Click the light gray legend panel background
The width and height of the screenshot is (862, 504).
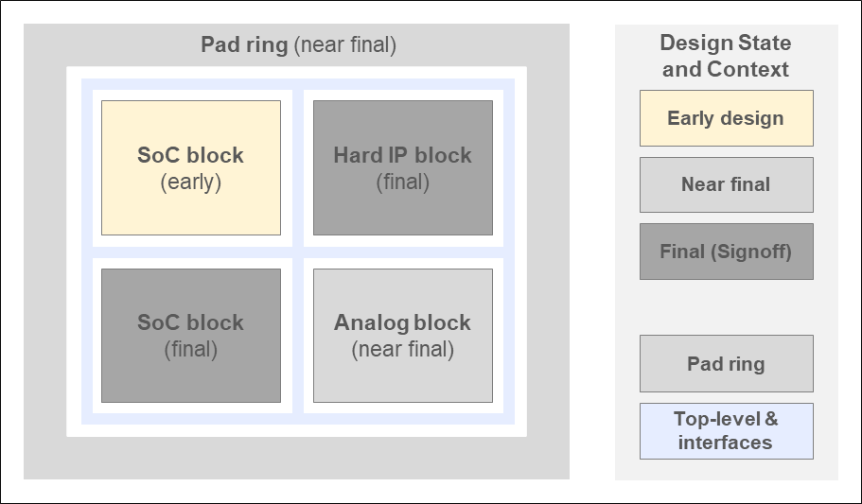click(726, 307)
